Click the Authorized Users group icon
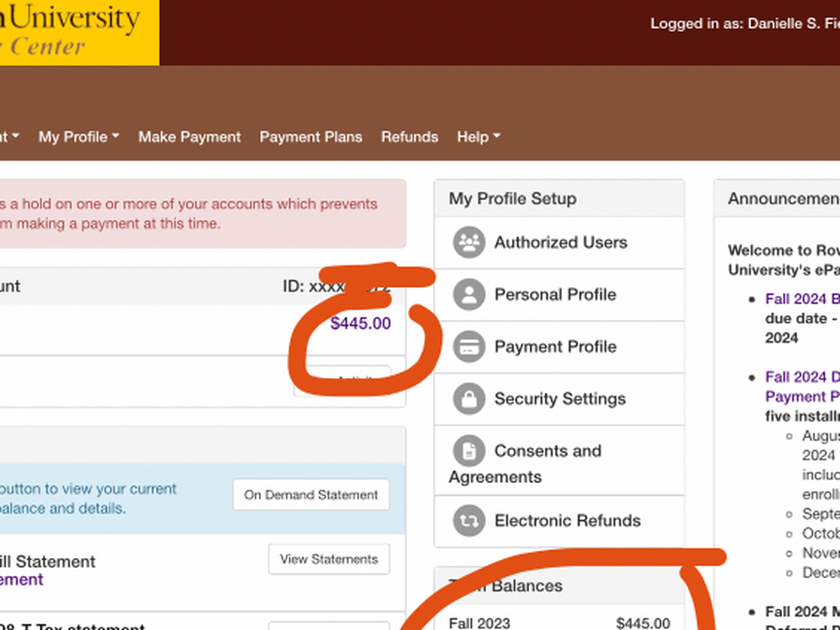840x630 pixels. [469, 243]
